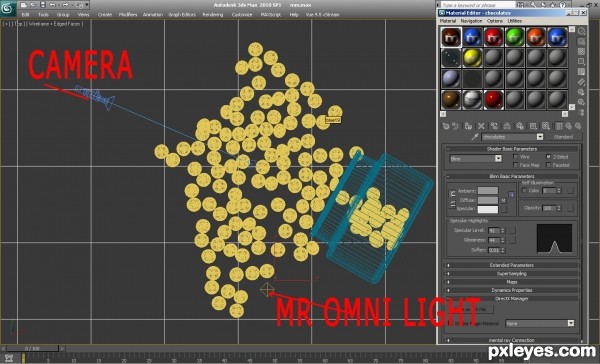
Task: Click the Standard material type button
Action: point(563,137)
